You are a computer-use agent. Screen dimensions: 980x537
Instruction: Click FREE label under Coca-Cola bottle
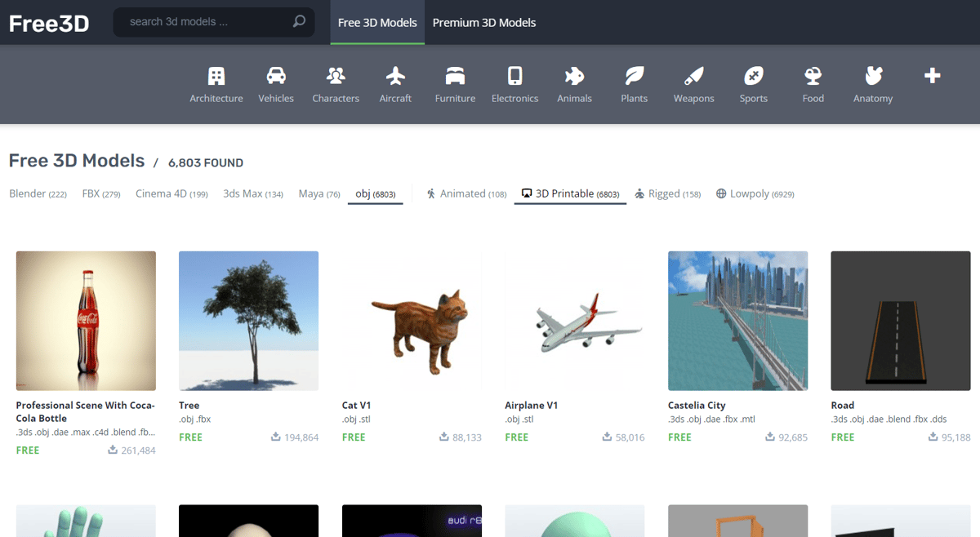coord(28,450)
